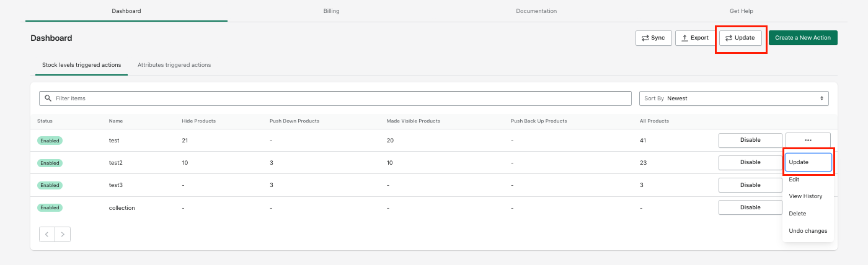Viewport: 868px width, 265px height.
Task: Open the Billing tab
Action: coord(331,11)
